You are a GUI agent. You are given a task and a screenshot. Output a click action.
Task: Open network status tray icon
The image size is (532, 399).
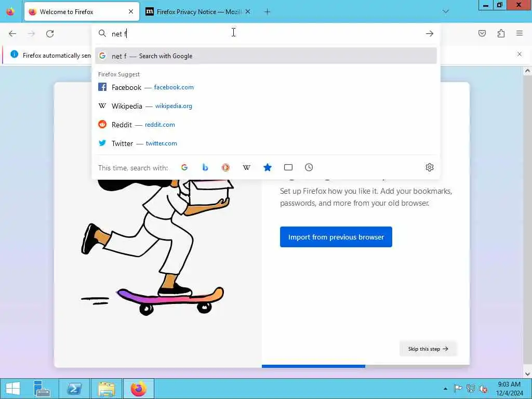[x=471, y=389]
